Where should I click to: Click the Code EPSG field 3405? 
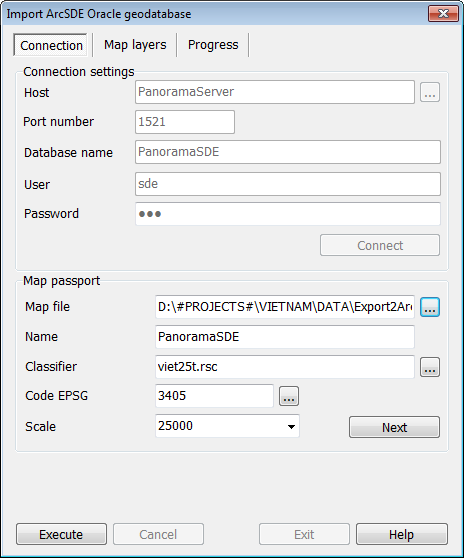coord(214,396)
